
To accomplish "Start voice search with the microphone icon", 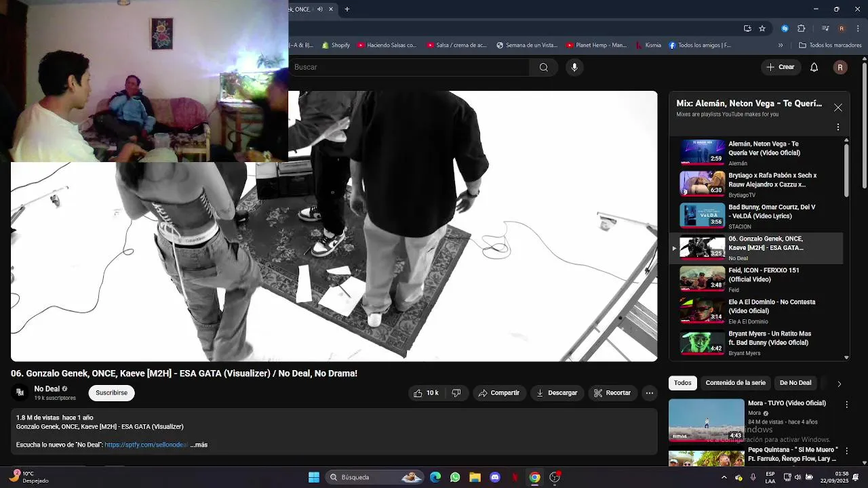I will click(x=574, y=67).
